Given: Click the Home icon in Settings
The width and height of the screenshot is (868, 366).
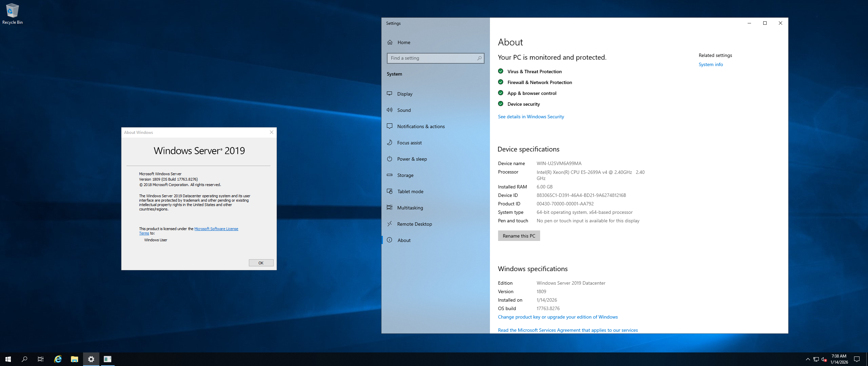Looking at the screenshot, I should coord(390,42).
